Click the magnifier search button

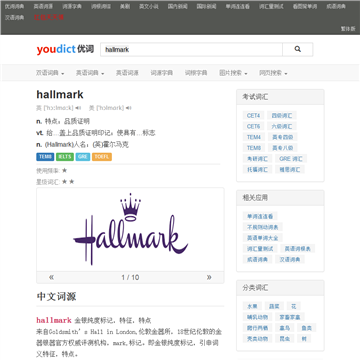pos(298,49)
